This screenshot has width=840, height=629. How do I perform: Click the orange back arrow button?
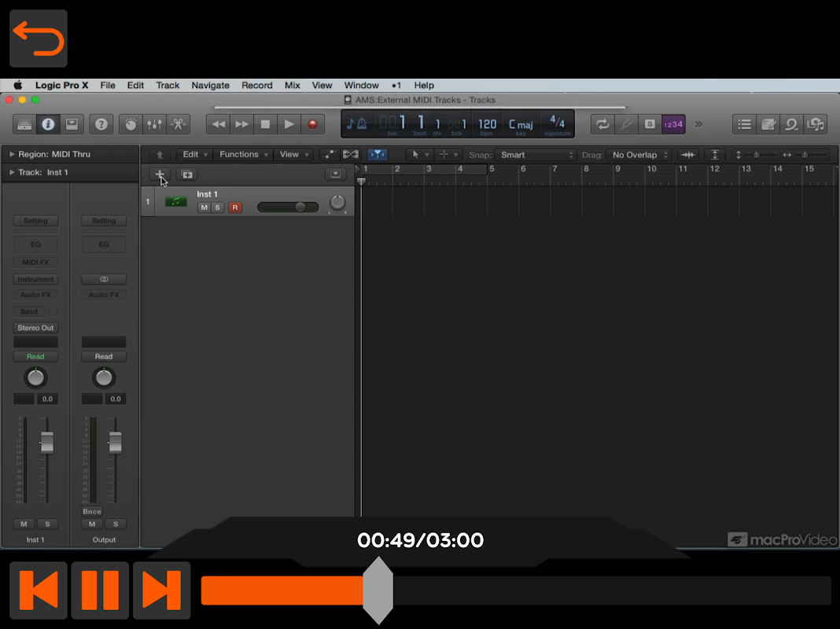[x=39, y=39]
